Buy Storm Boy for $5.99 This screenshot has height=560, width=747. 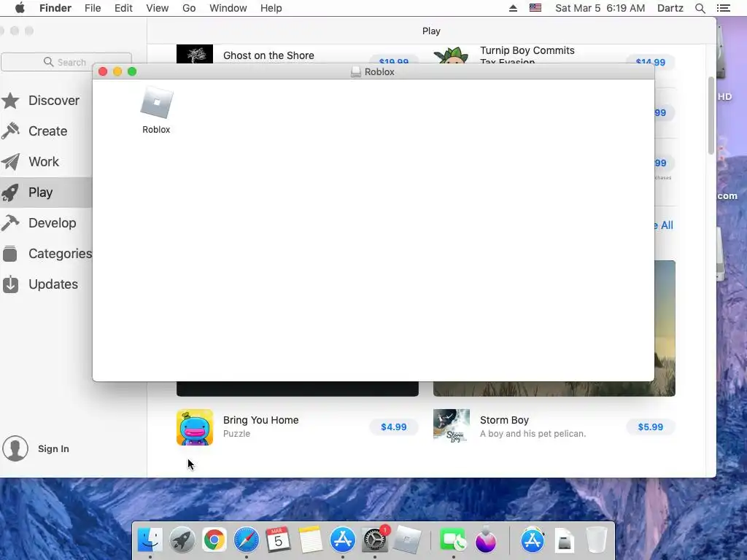click(650, 427)
